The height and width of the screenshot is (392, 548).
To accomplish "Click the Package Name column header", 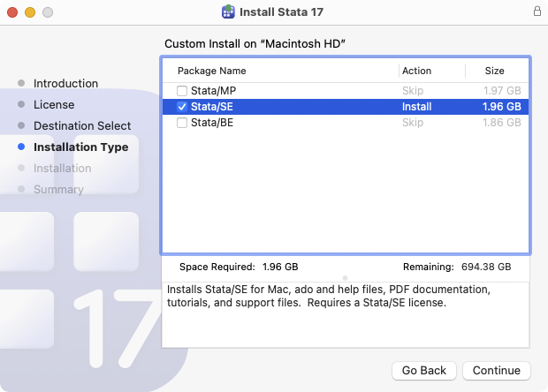I will [x=212, y=71].
